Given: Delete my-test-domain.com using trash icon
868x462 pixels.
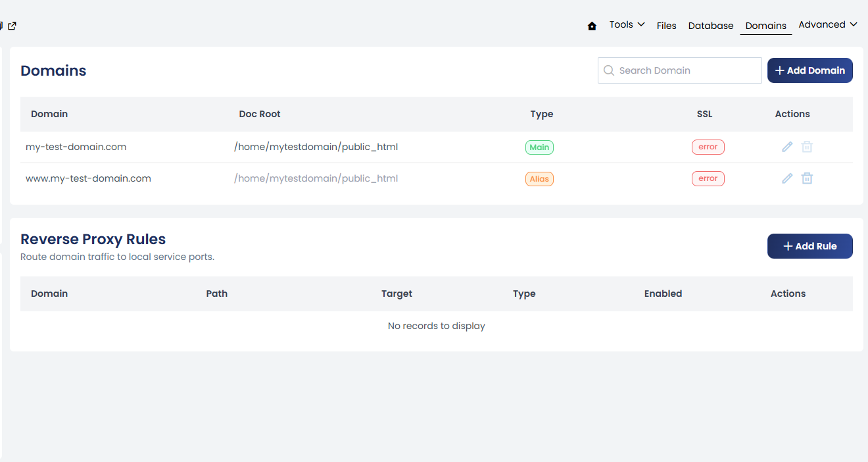Looking at the screenshot, I should pos(807,147).
